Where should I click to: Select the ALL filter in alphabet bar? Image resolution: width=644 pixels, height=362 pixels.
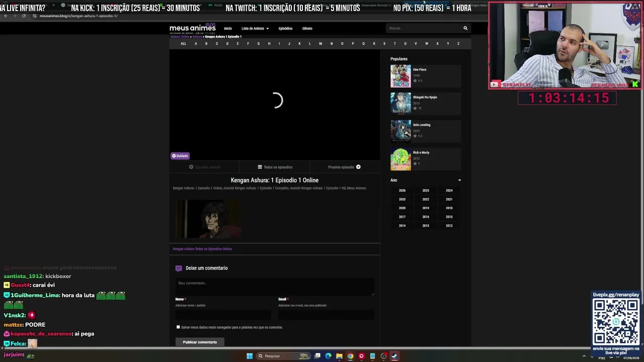click(x=183, y=44)
